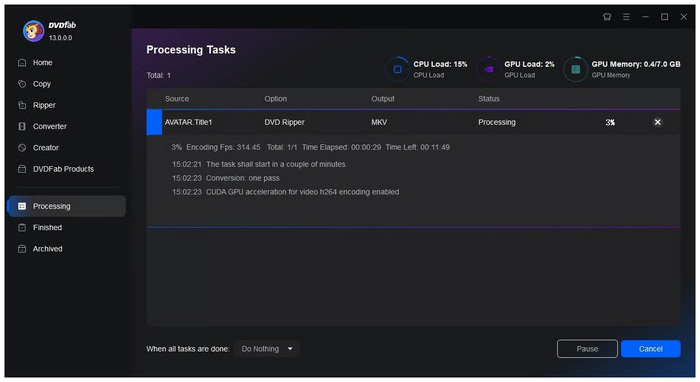Click the 3% progress value in task row

click(x=610, y=122)
